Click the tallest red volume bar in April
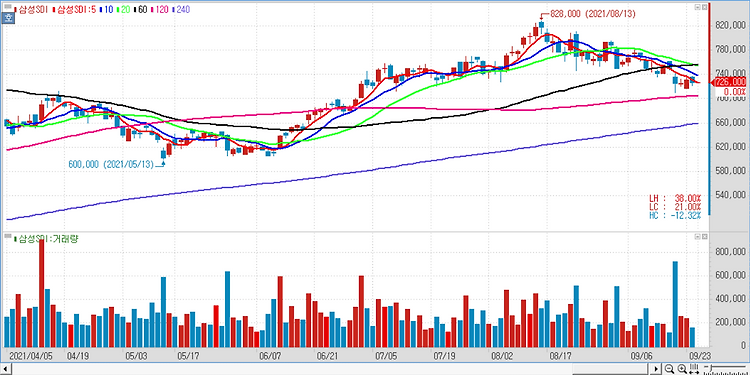750x375 pixels. coord(42,293)
